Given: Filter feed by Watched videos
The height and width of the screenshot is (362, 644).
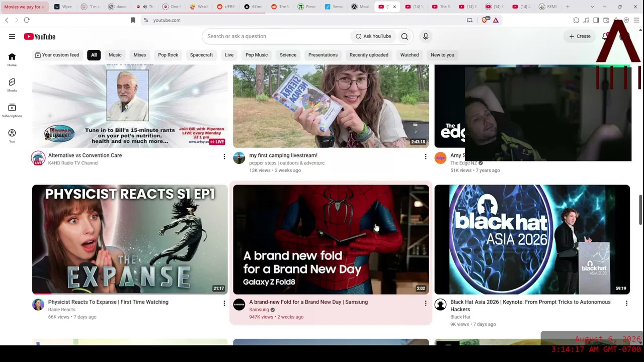Looking at the screenshot, I should click(410, 55).
